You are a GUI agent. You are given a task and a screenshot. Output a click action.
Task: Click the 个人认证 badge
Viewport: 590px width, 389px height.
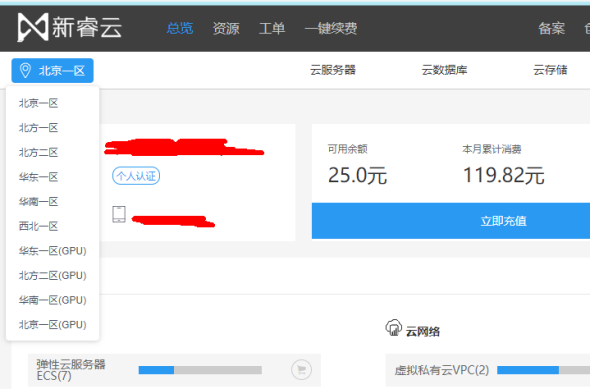coord(136,176)
